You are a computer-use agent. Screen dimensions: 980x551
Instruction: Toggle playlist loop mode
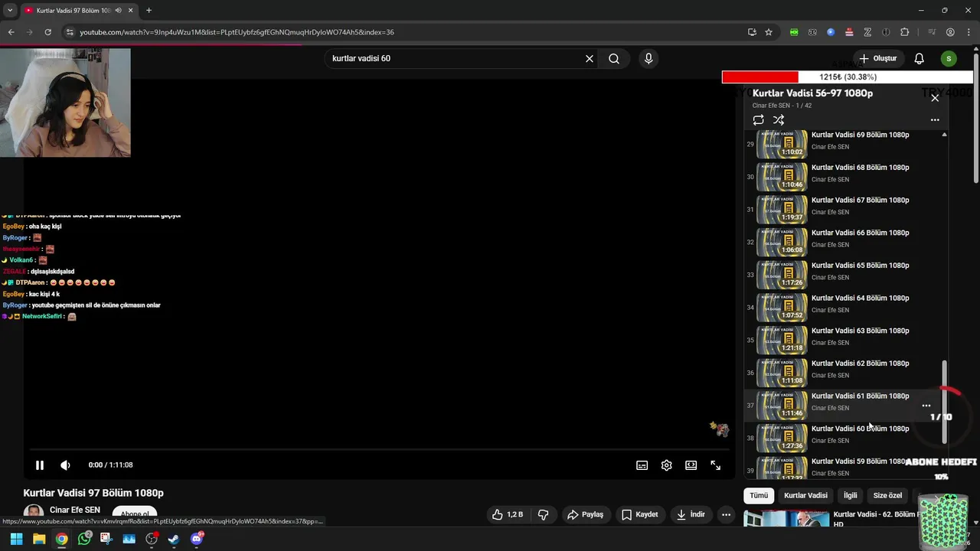click(x=758, y=120)
